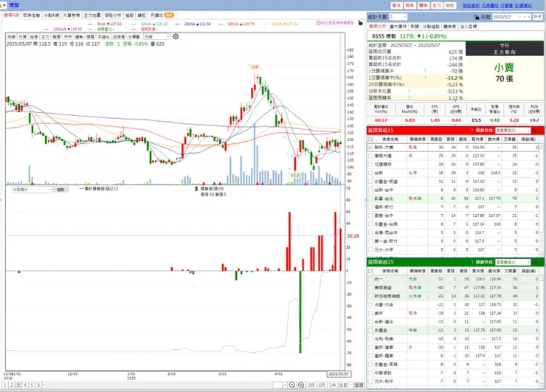The height and width of the screenshot is (392, 546).
Task: Click the pink info icon above the chart
Action: point(318,23)
